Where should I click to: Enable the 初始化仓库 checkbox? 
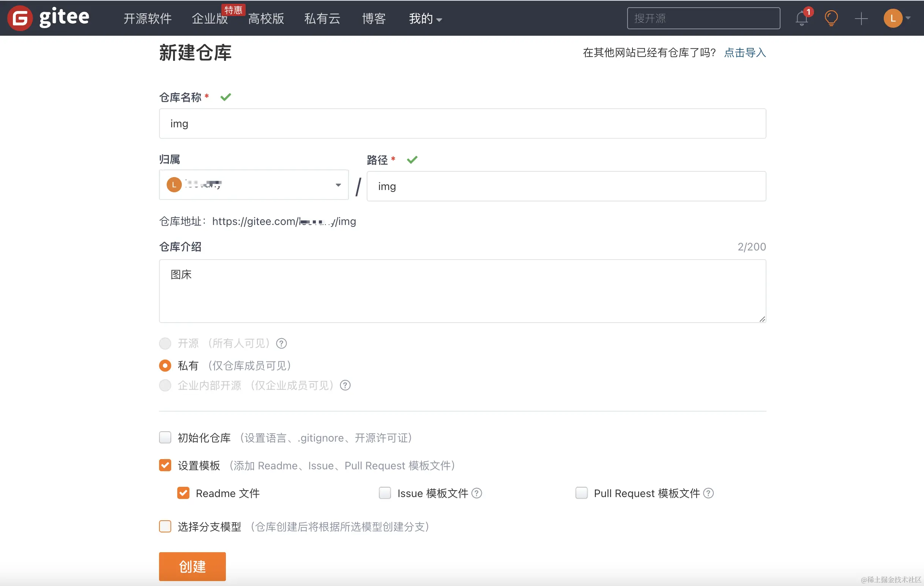165,437
